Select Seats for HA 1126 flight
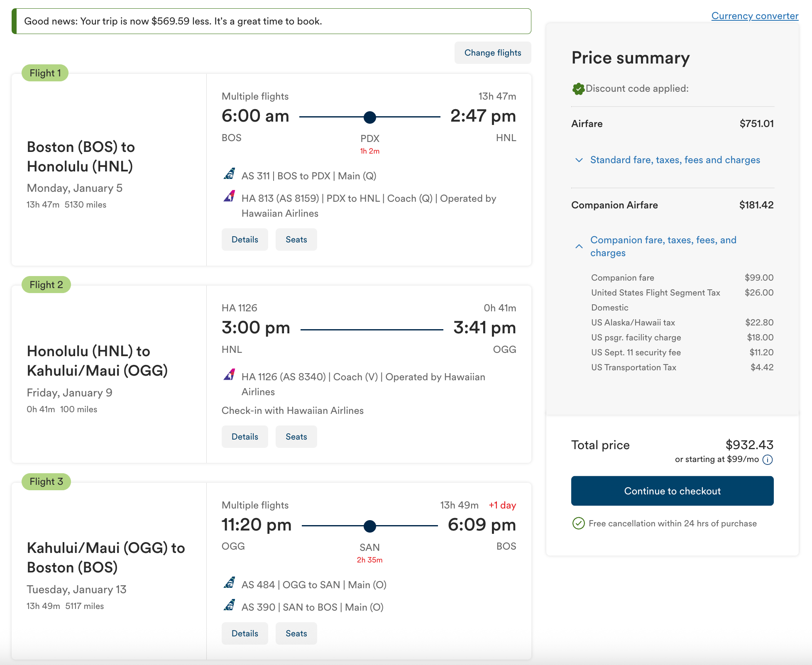 (x=296, y=437)
